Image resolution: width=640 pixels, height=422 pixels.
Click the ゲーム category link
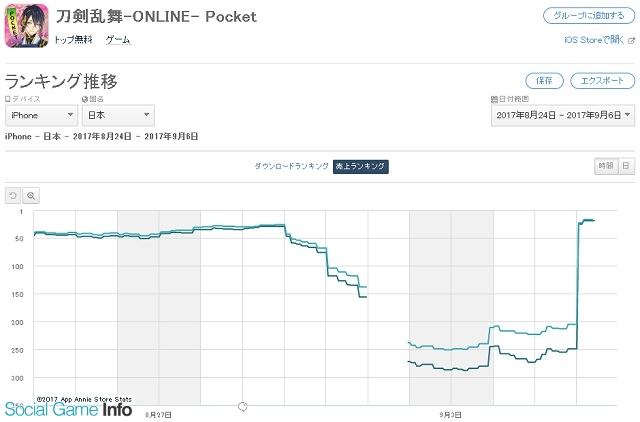pos(118,40)
